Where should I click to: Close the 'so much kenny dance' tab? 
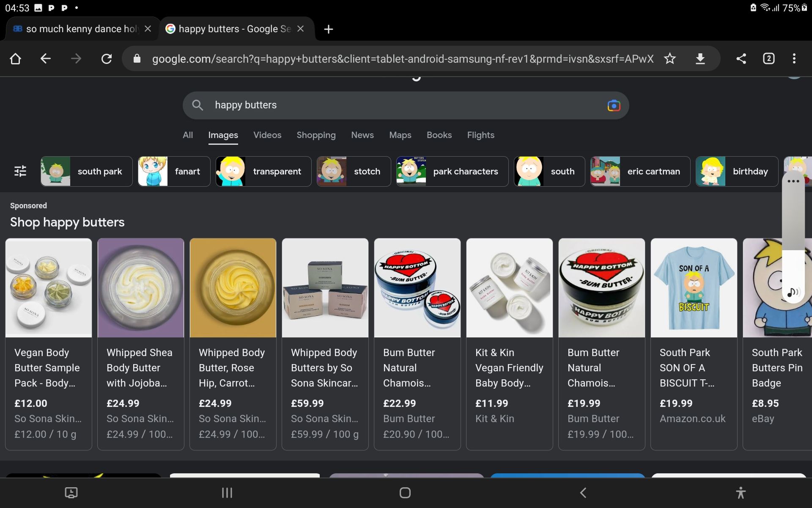click(148, 29)
